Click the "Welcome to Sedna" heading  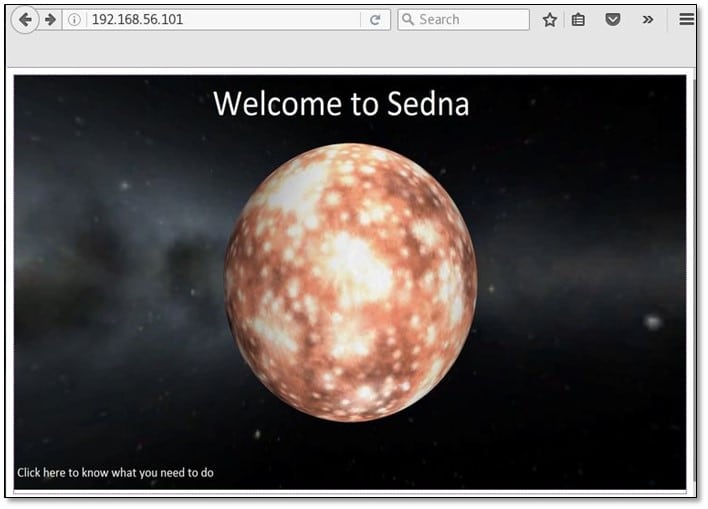[341, 104]
